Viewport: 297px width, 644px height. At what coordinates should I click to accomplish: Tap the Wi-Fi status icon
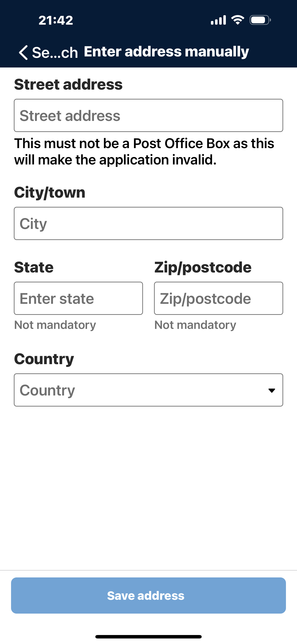point(238,20)
